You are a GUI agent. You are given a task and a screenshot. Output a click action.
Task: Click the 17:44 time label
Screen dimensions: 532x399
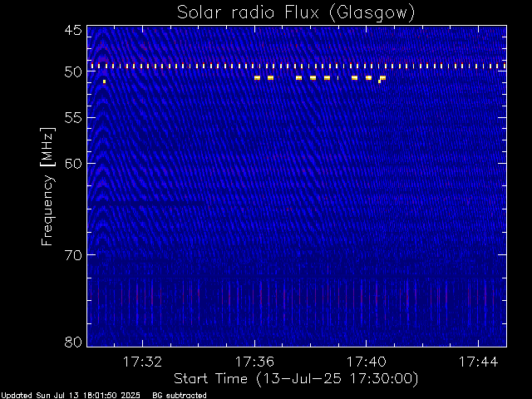[479, 362]
